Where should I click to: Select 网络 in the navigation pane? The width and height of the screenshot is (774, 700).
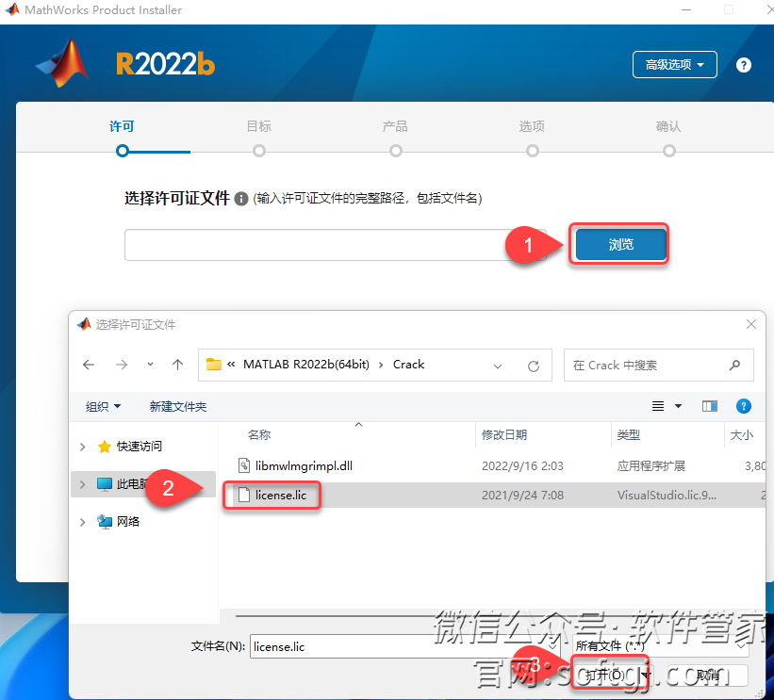[x=128, y=521]
